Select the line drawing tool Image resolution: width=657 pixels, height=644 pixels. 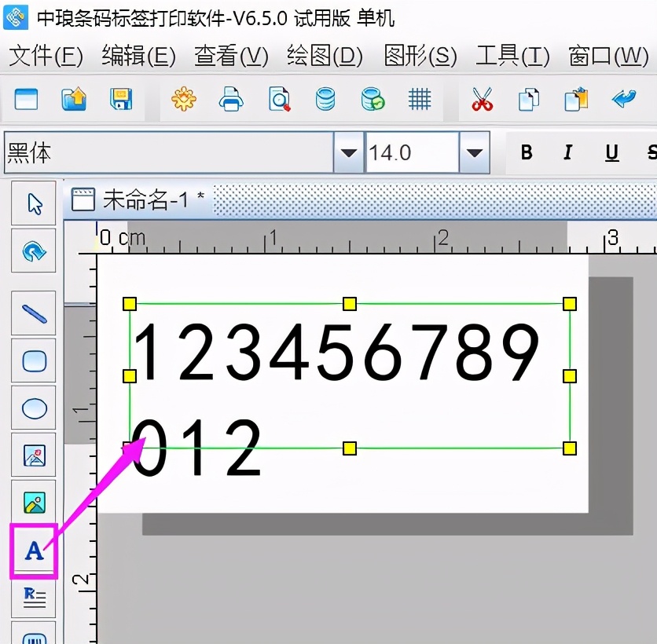[34, 313]
